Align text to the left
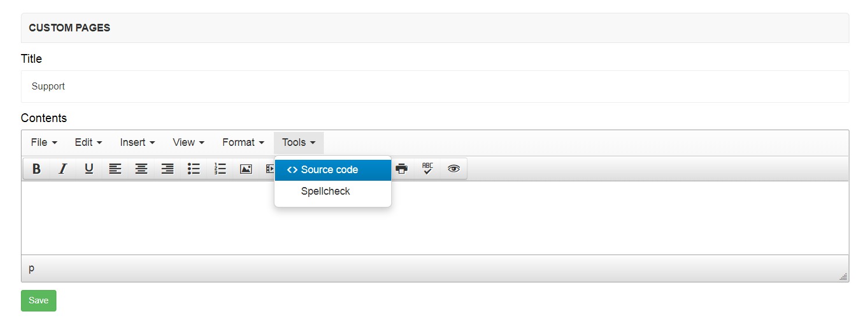The image size is (868, 326). [115, 169]
